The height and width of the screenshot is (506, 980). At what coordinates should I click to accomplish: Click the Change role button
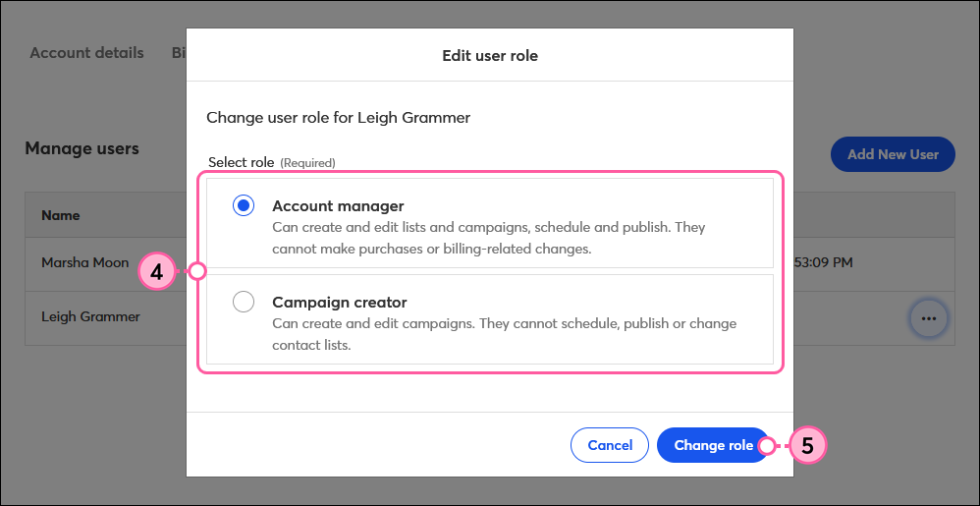point(713,445)
